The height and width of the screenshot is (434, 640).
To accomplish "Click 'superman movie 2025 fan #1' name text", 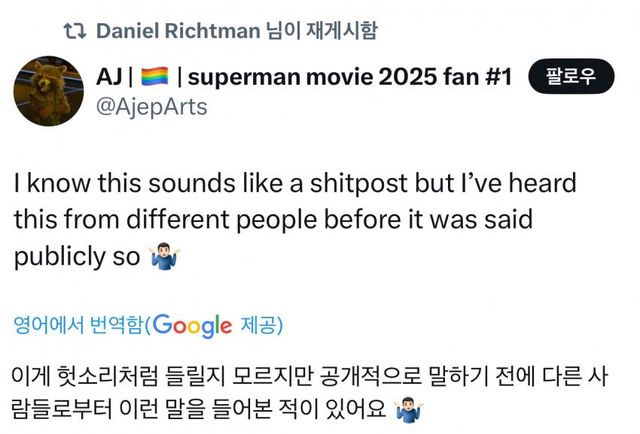I will (351, 76).
